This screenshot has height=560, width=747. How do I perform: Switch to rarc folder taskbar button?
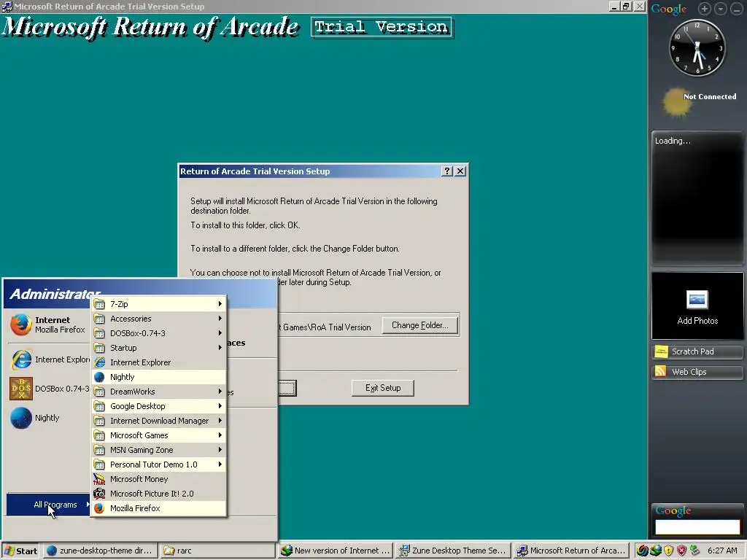(x=217, y=551)
